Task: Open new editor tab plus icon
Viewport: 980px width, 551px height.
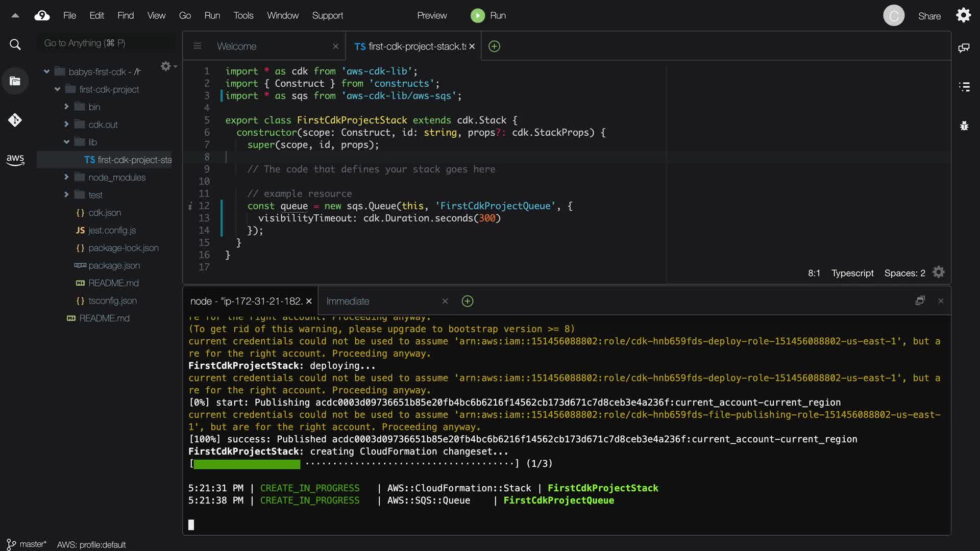Action: pos(494,46)
